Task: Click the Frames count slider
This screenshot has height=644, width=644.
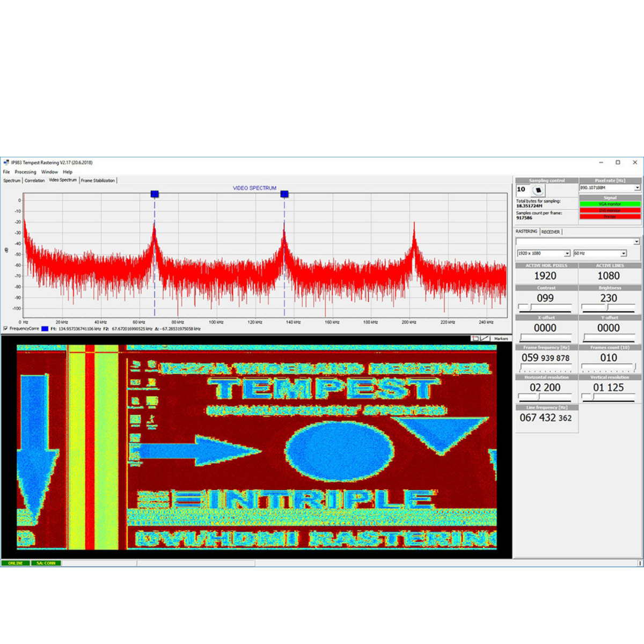Action: click(609, 368)
